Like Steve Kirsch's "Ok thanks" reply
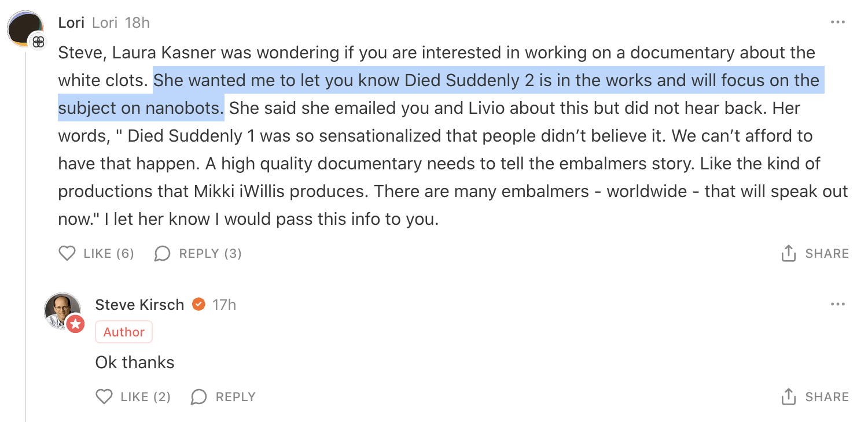Image resolution: width=868 pixels, height=422 pixels. click(104, 397)
